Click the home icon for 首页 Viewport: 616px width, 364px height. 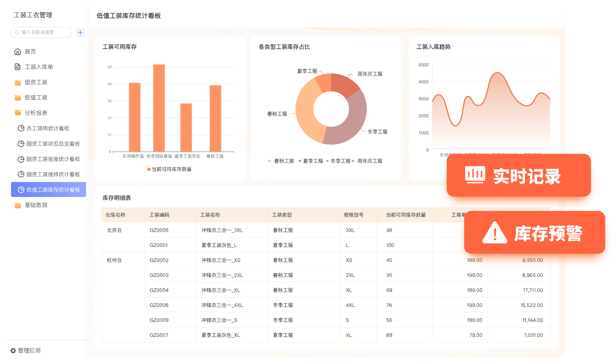18,52
